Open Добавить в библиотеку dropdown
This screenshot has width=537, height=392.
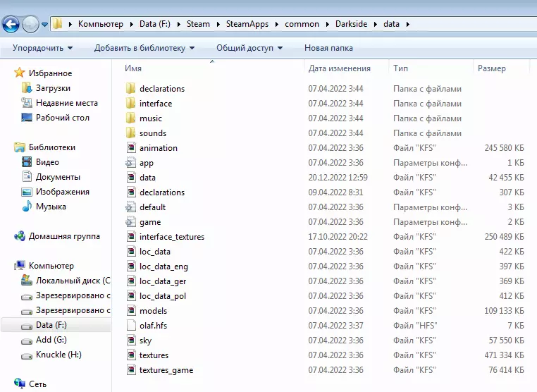click(x=144, y=48)
